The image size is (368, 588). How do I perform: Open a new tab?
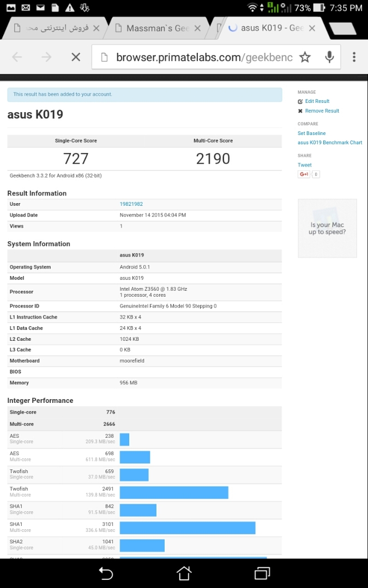point(342,28)
